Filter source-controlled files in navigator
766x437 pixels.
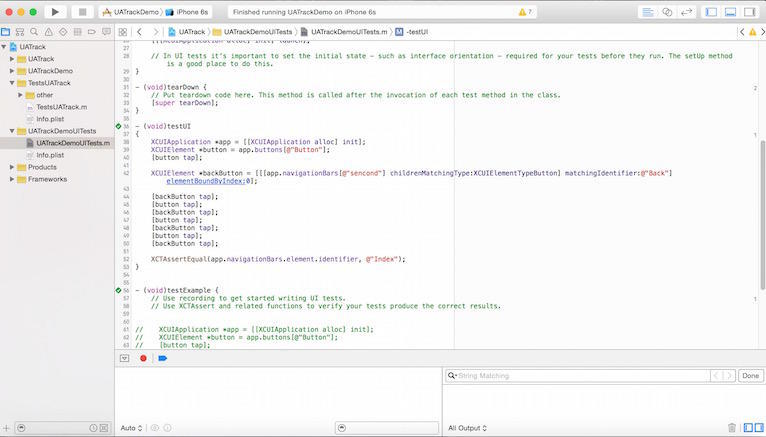coord(104,428)
